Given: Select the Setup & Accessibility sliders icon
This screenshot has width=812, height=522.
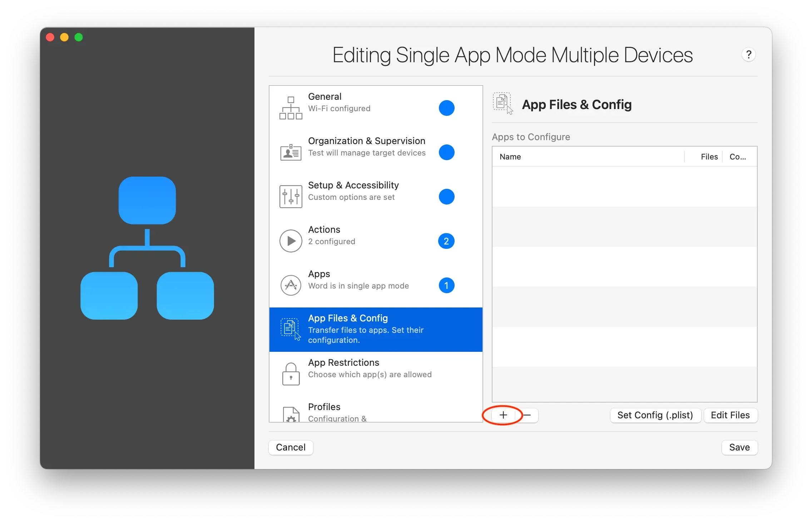Looking at the screenshot, I should click(x=291, y=196).
